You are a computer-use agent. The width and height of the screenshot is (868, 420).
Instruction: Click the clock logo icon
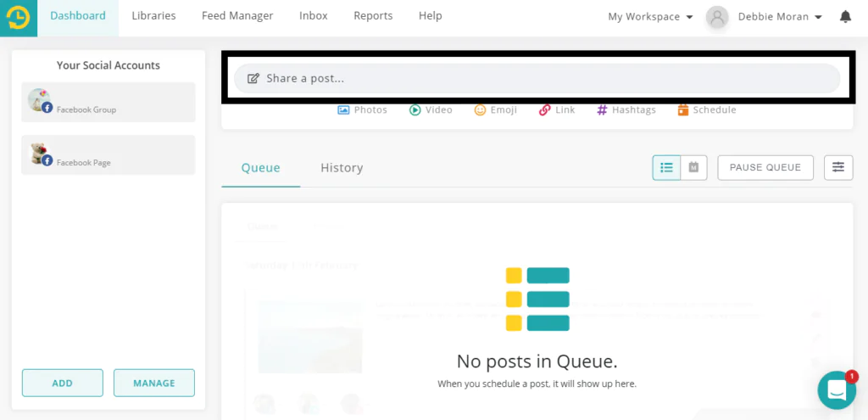pos(19,18)
